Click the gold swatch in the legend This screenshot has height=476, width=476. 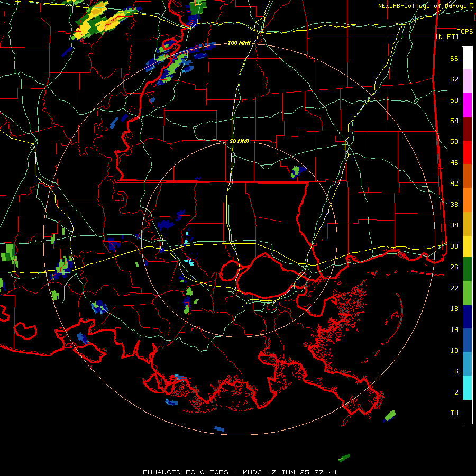[x=467, y=224]
